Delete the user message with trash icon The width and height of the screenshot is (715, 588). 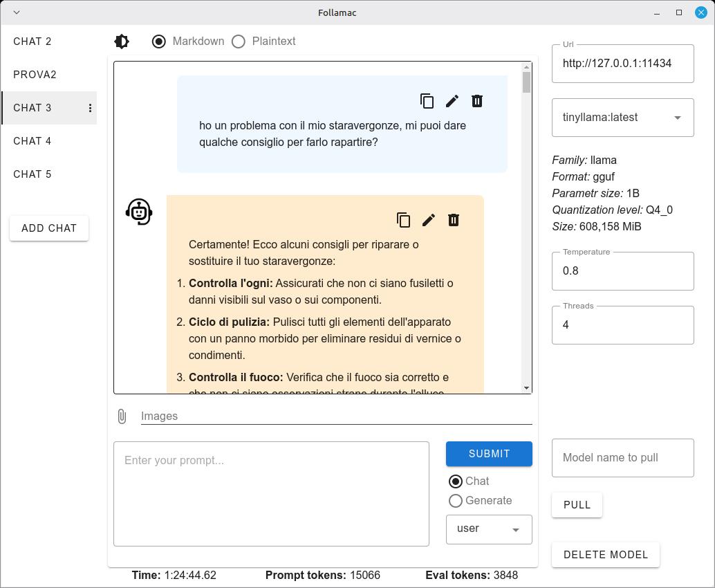click(477, 101)
